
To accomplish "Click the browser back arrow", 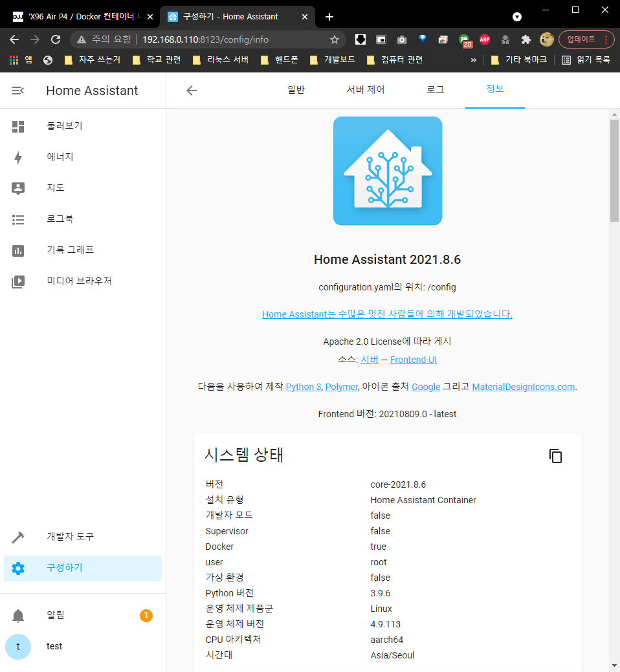I will (14, 40).
